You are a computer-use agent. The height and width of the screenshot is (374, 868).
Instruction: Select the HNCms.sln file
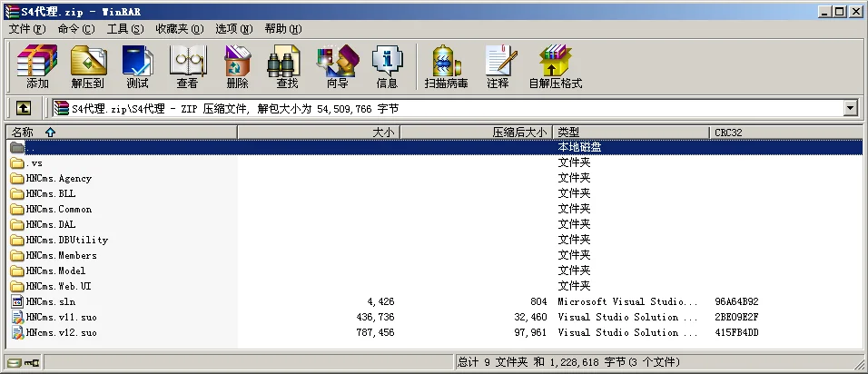(52, 301)
